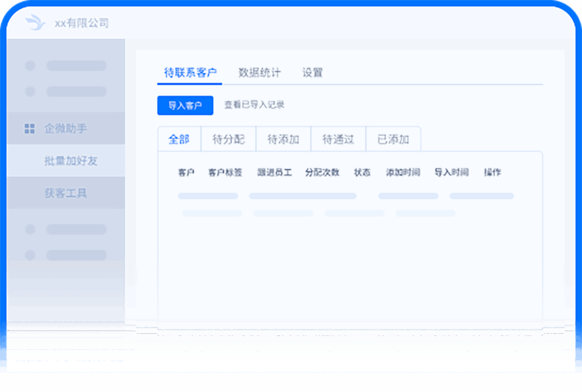Select the 已添加 filter tab
This screenshot has height=392, width=582.
393,139
